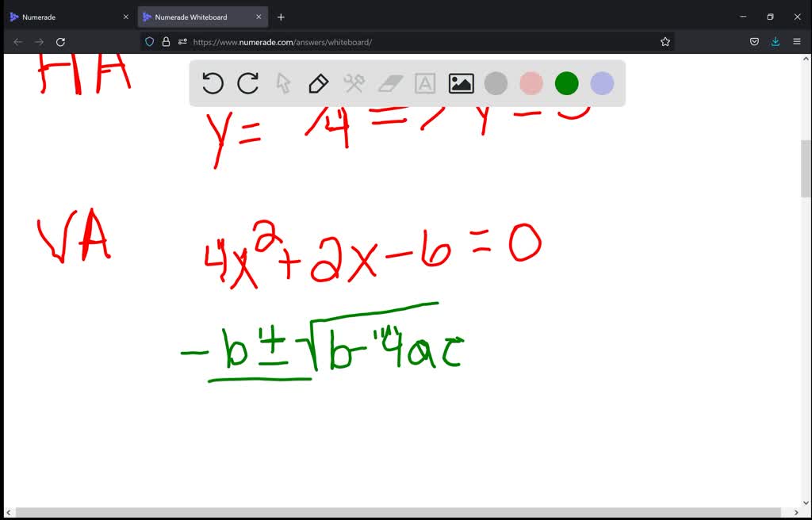Screen dimensions: 812x520
Task: Open the Firefox hamburger menu
Action: [796, 41]
